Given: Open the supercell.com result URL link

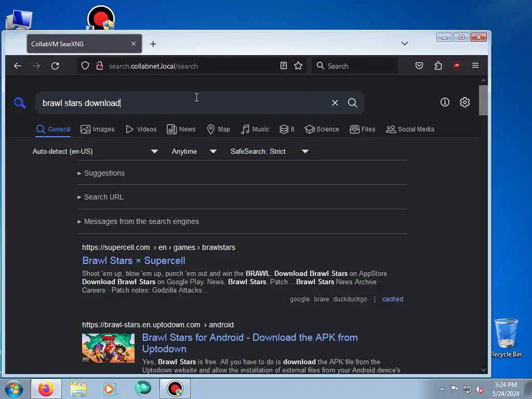Looking at the screenshot, I should [158, 247].
